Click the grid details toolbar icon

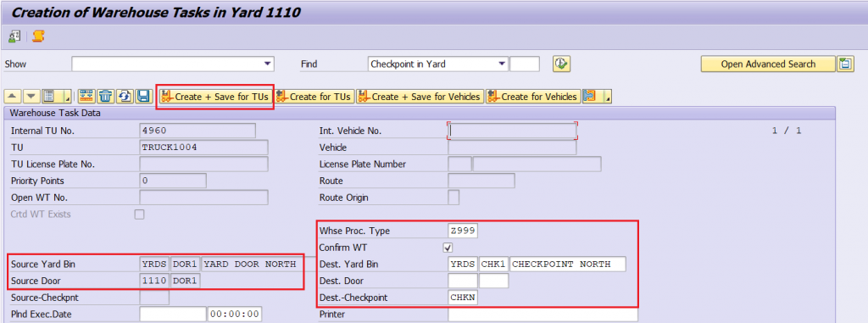coord(86,97)
